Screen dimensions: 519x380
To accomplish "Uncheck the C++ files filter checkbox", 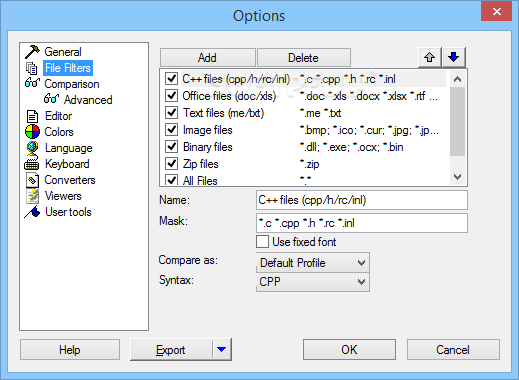I will point(171,79).
